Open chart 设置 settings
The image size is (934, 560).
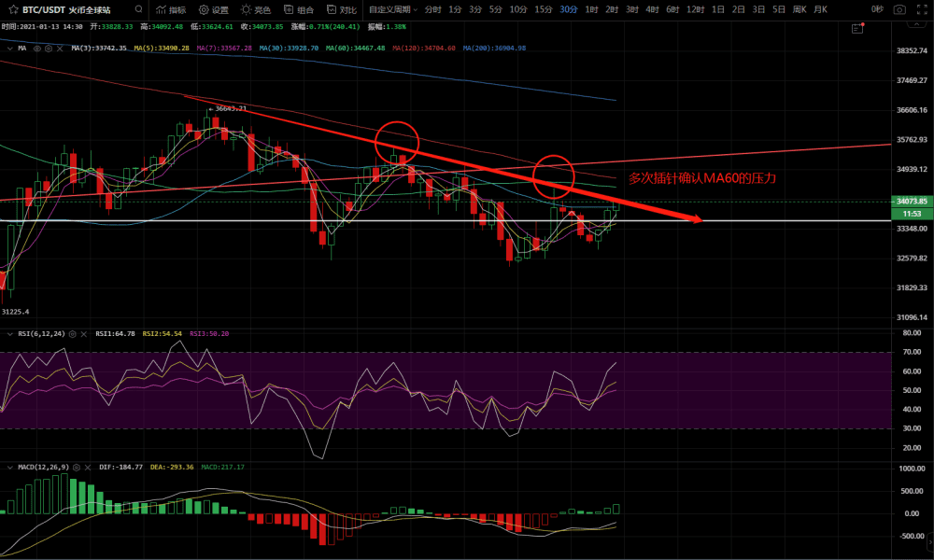point(213,9)
